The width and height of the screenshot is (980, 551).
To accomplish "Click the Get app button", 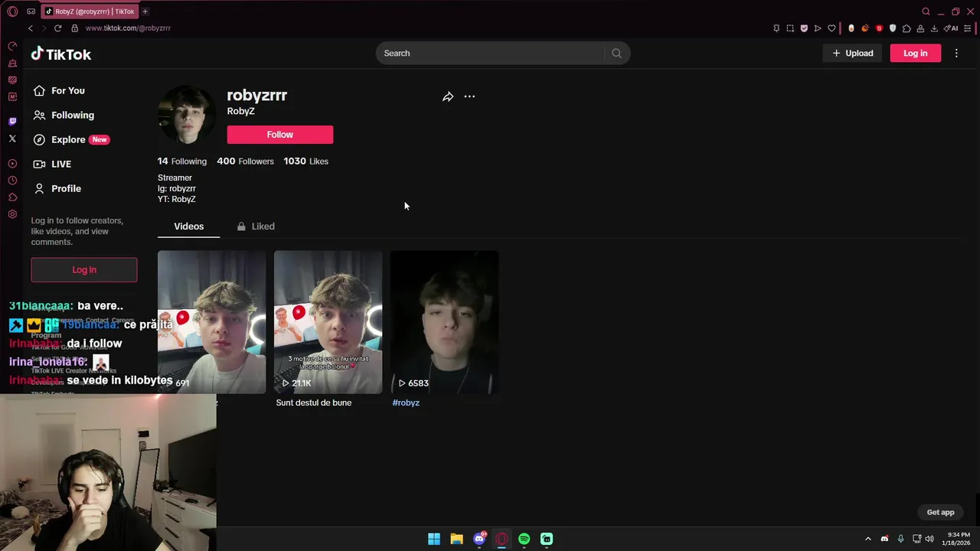I will tap(940, 512).
